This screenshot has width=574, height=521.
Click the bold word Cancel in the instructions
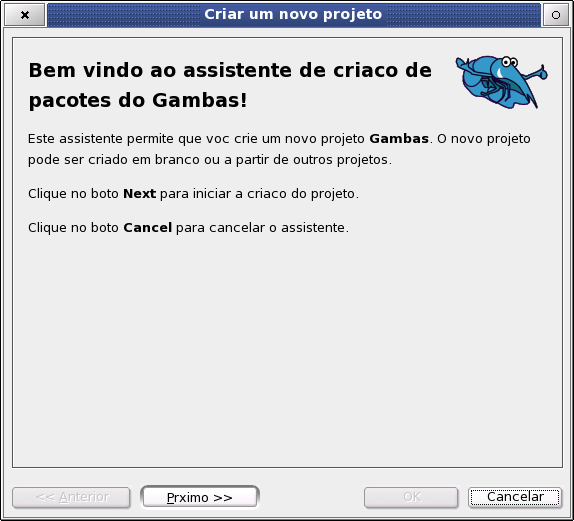(148, 228)
